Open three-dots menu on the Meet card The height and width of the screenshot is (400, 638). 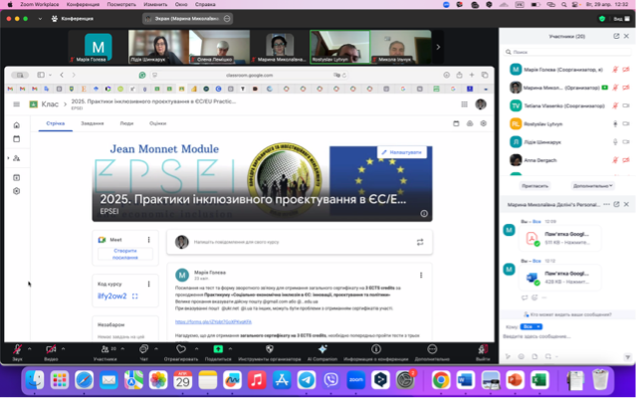click(x=149, y=240)
